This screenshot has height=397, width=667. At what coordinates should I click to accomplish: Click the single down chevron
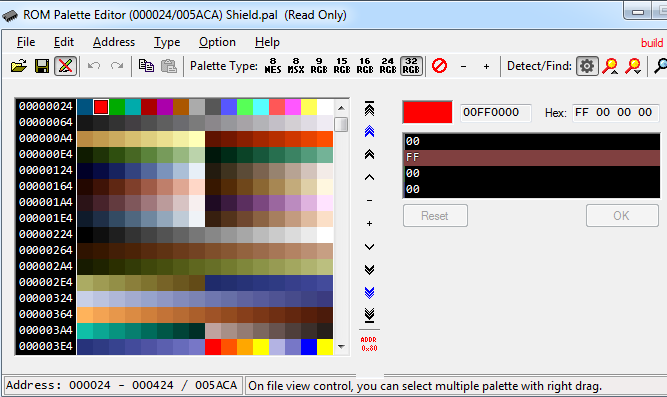pos(369,247)
